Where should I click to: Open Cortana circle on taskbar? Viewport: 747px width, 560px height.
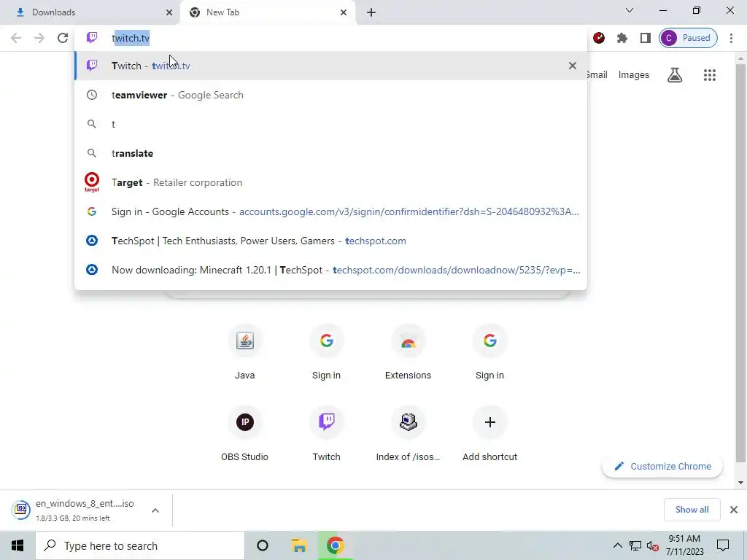pyautogui.click(x=263, y=545)
